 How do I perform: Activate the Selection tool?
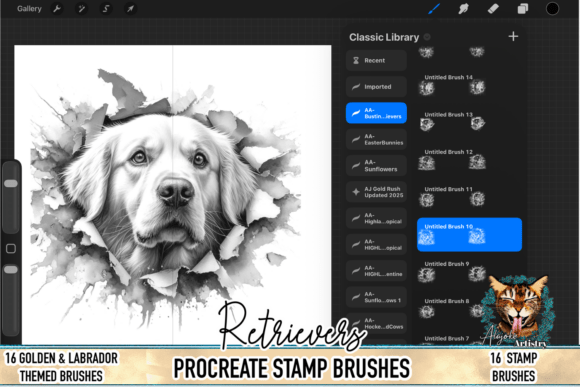(106, 9)
